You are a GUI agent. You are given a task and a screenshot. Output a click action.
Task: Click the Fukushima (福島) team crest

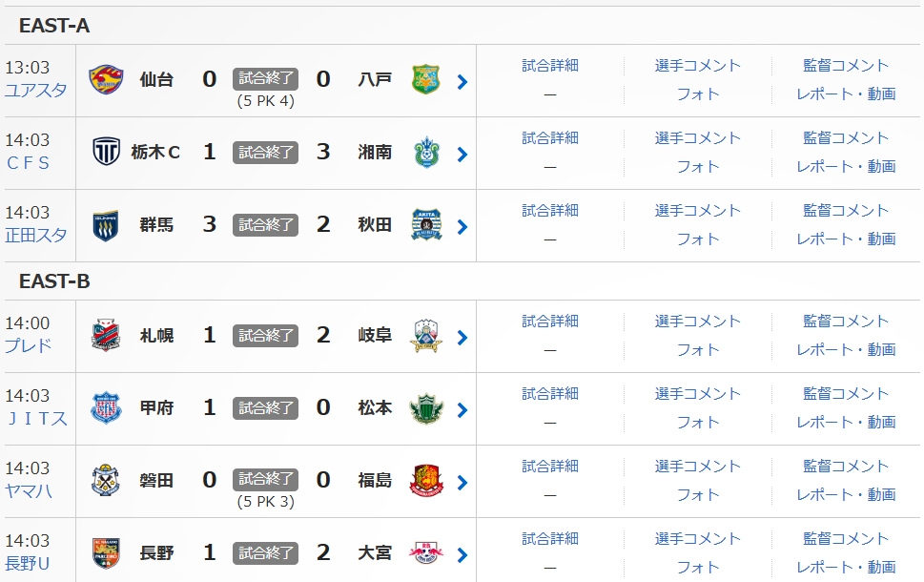[425, 480]
